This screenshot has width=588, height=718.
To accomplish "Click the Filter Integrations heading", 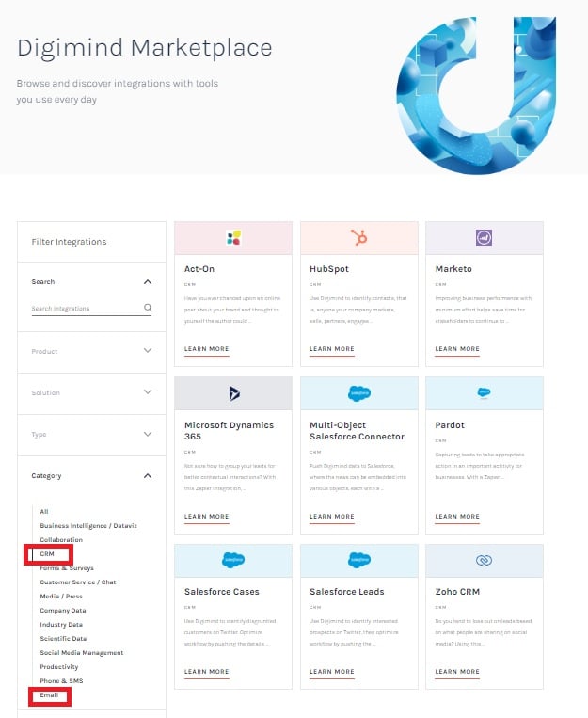I will [x=69, y=242].
